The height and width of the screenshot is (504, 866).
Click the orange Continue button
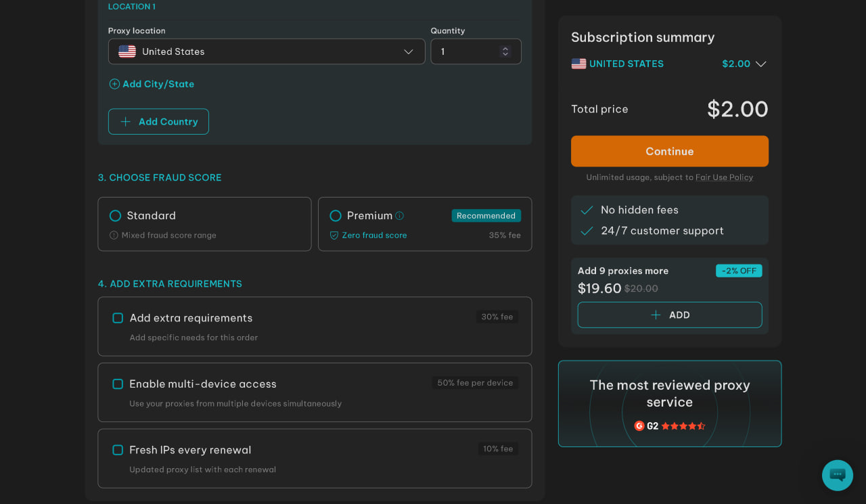(x=670, y=152)
